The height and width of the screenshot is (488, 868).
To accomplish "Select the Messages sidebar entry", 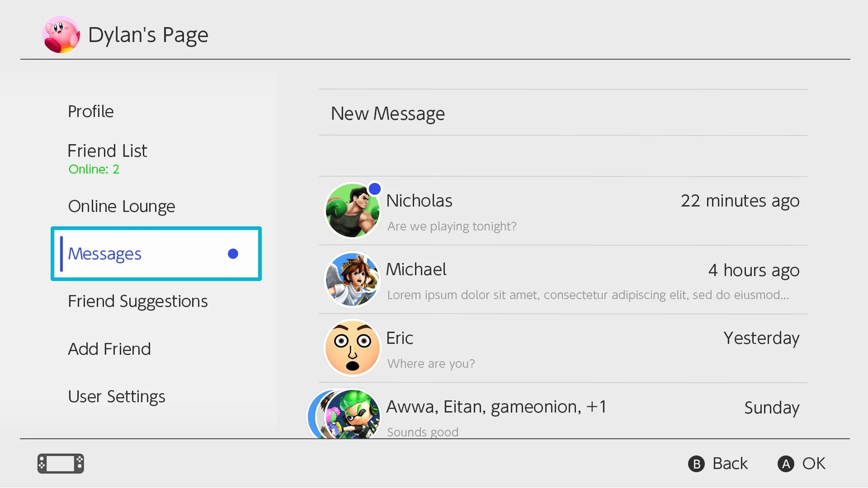I will click(156, 254).
